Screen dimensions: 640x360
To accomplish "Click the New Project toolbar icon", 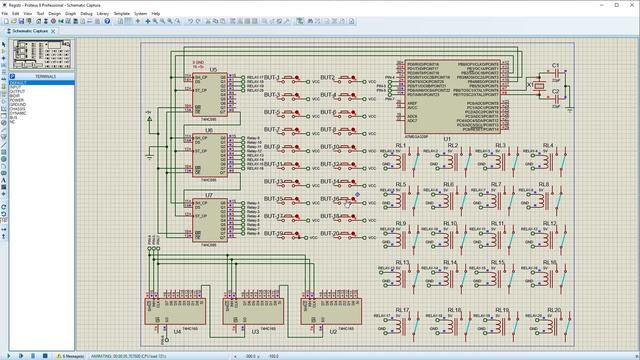I will [6, 21].
